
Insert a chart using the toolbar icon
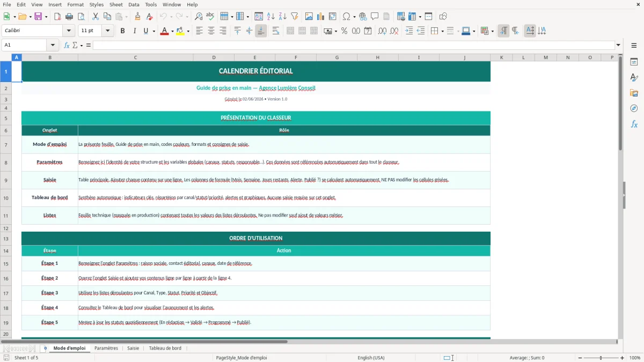tap(321, 17)
